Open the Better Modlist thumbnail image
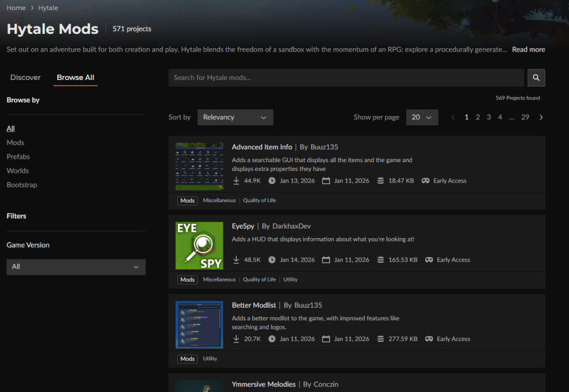This screenshot has height=392, width=569. 199,324
